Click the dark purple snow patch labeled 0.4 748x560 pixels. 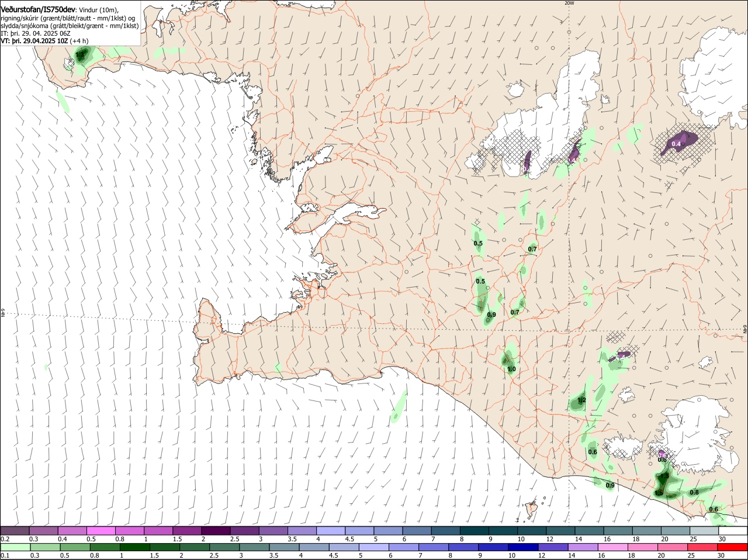678,143
